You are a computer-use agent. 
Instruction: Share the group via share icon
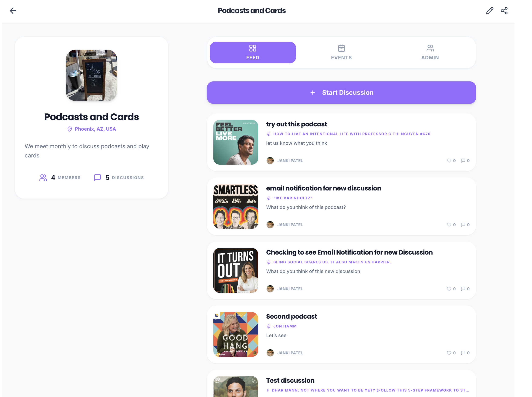[504, 11]
